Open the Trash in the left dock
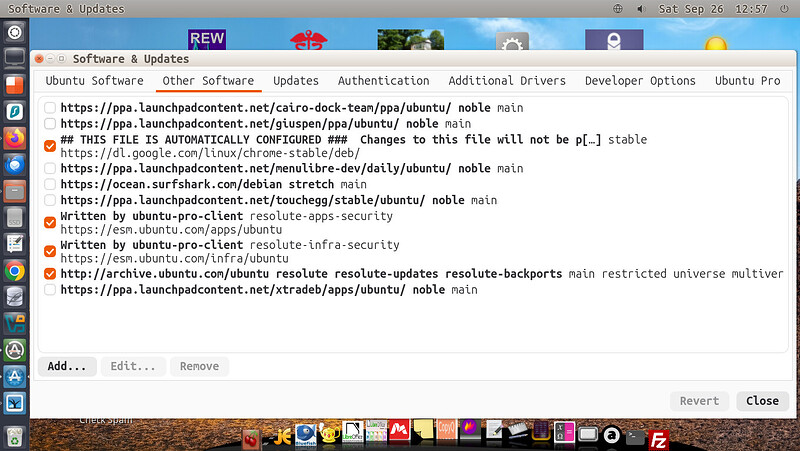 point(14,437)
